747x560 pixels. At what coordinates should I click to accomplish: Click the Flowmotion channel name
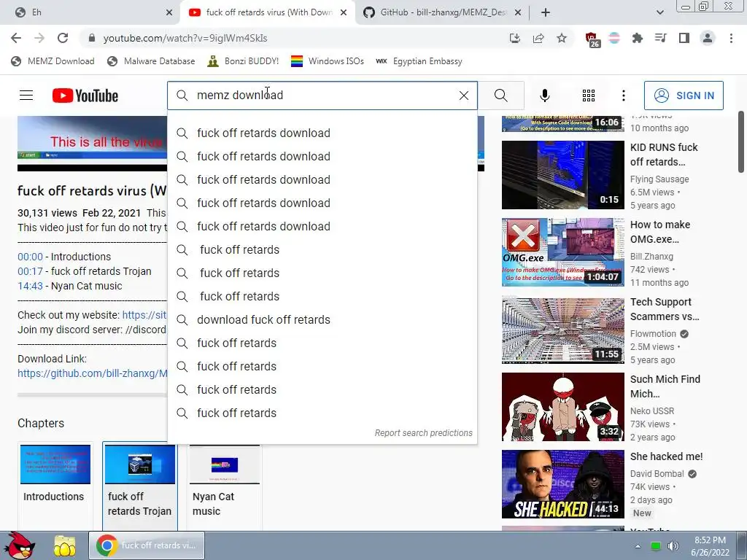[x=653, y=334]
